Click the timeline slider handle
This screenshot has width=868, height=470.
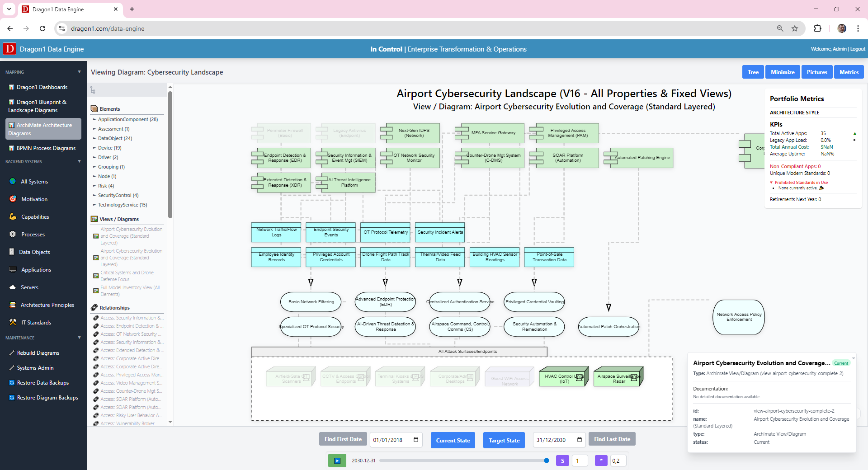(547, 461)
